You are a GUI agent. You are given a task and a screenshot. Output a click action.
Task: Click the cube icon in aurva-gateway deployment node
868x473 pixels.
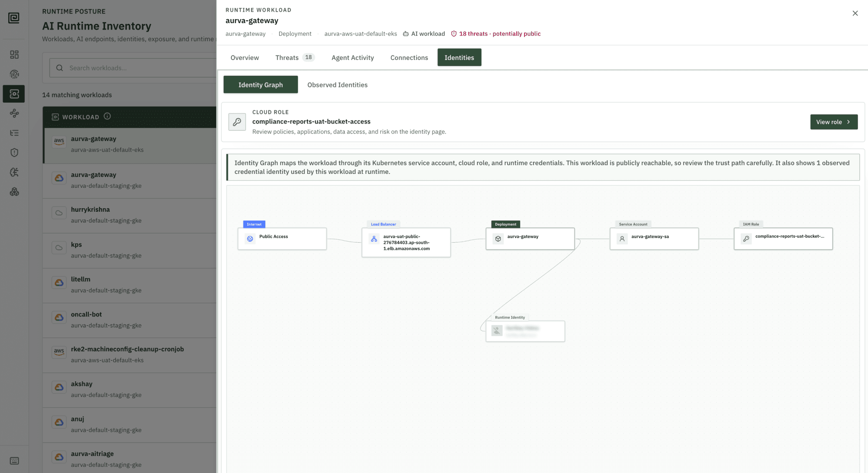coord(498,239)
